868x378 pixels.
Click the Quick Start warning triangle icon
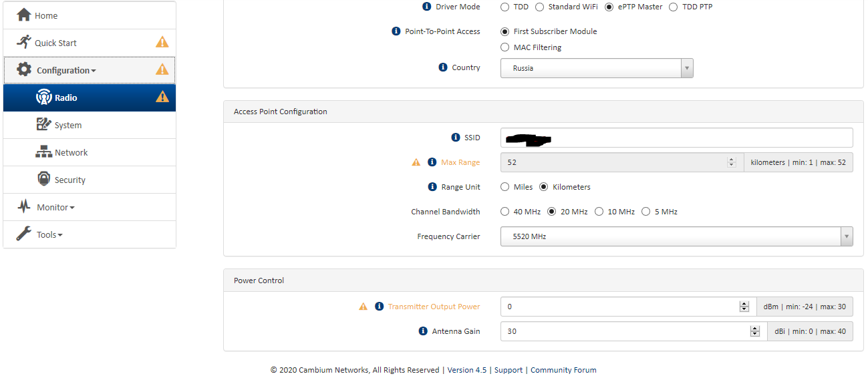(162, 43)
